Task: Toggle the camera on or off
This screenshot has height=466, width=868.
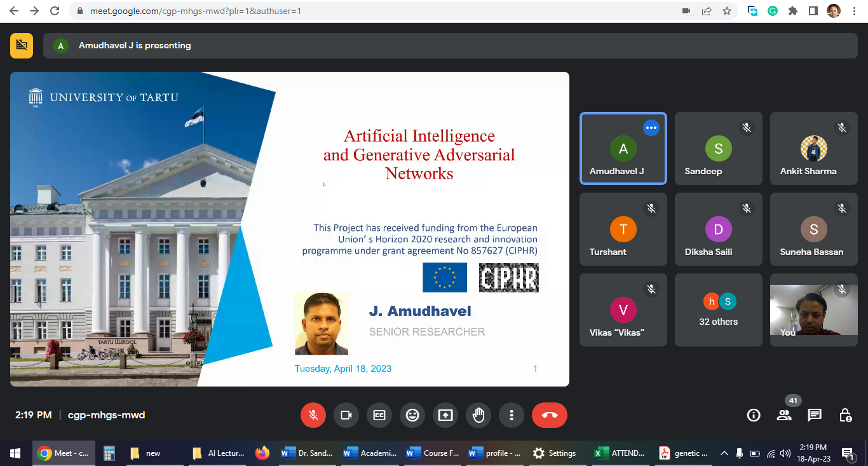Action: [346, 415]
